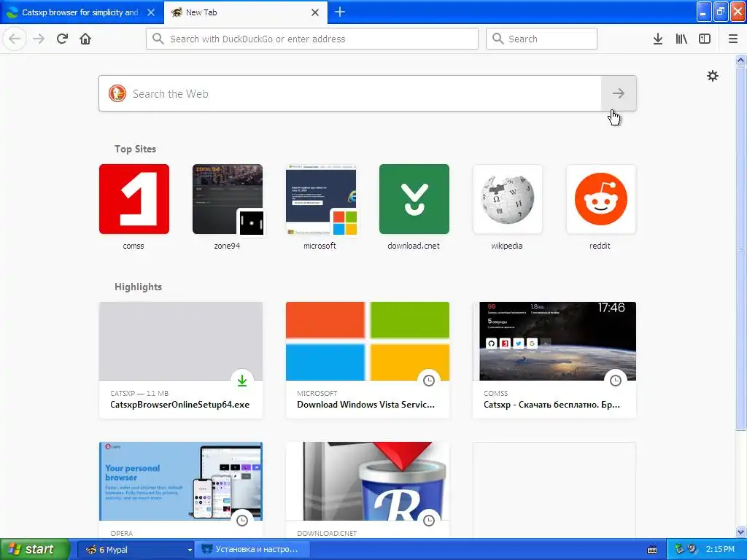Image resolution: width=747 pixels, height=560 pixels.
Task: Switch to the Установка и настро taskbar window
Action: pyautogui.click(x=252, y=549)
